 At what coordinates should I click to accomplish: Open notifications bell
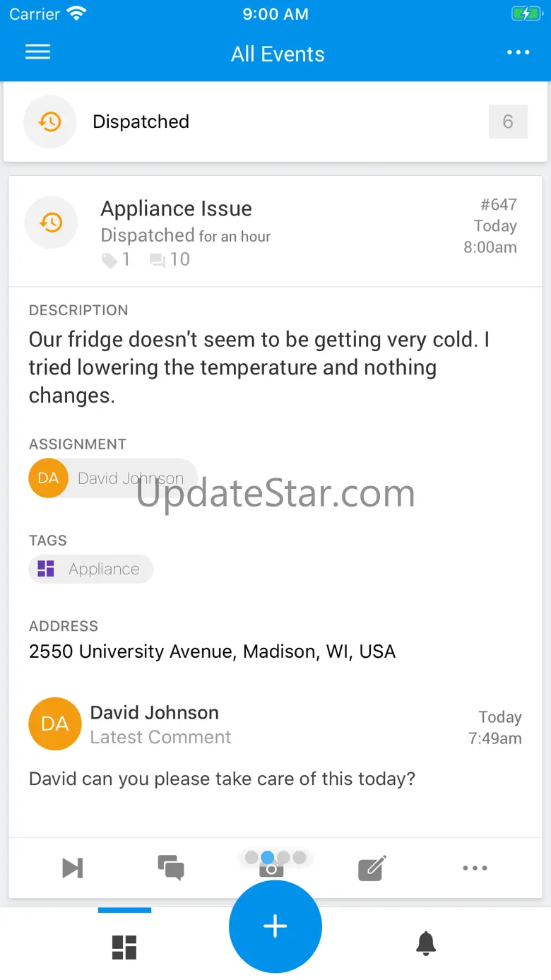click(x=426, y=943)
